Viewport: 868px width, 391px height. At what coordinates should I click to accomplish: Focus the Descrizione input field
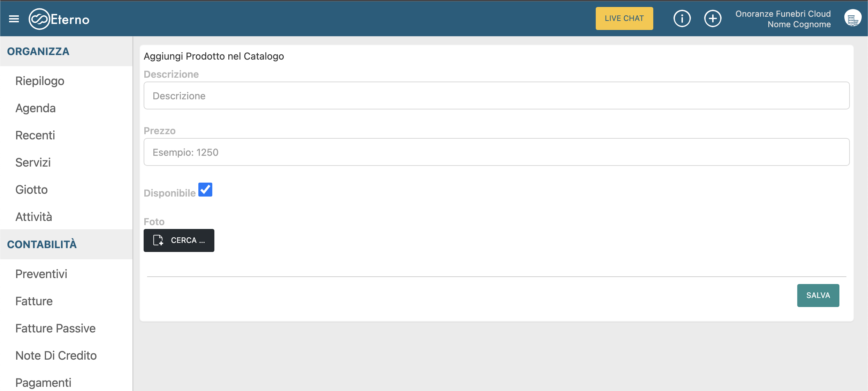[496, 96]
